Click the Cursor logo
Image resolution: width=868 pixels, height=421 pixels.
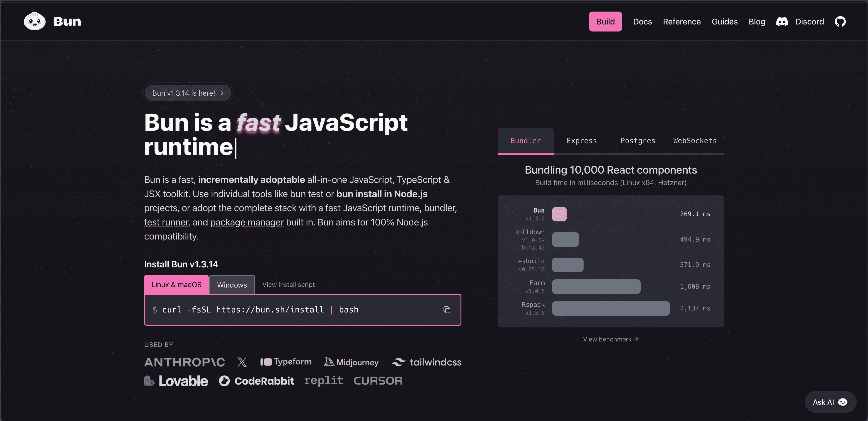pos(378,381)
